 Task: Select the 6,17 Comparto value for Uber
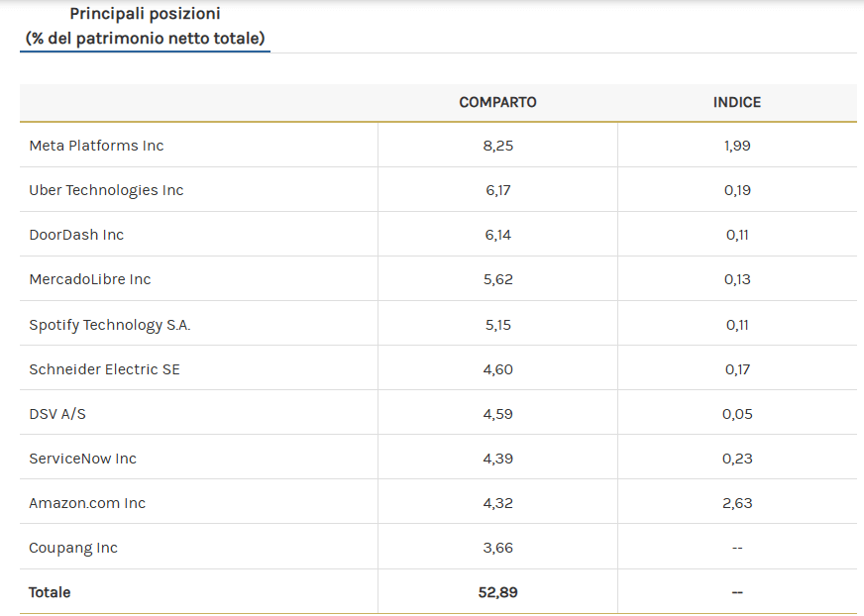[x=498, y=190]
